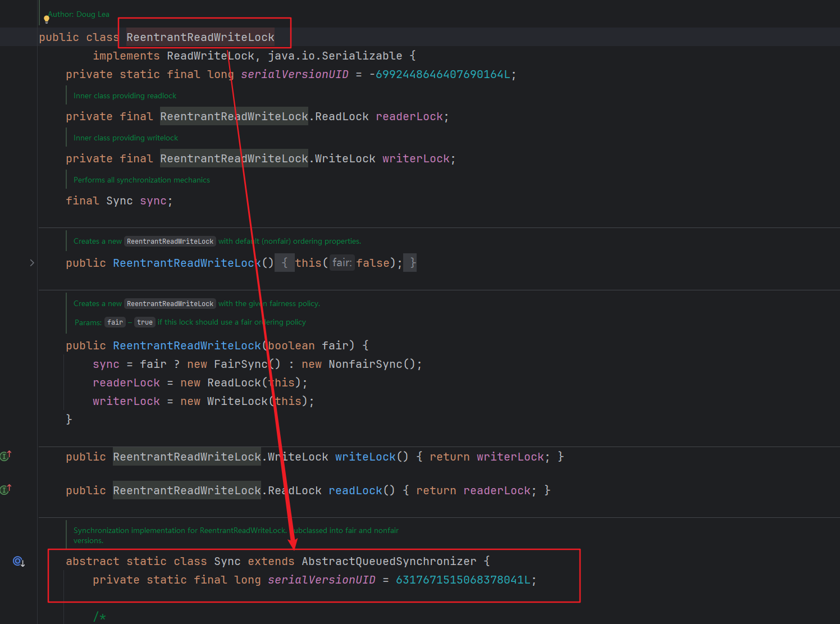840x624 pixels.
Task: Click the 'Author: Doug Lea' doc comment
Action: coord(79,14)
